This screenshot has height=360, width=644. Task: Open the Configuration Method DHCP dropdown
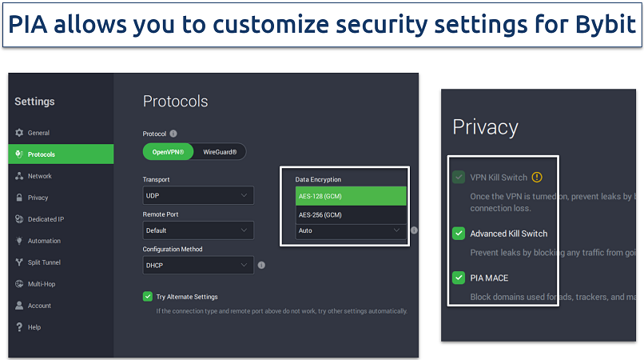tap(197, 265)
